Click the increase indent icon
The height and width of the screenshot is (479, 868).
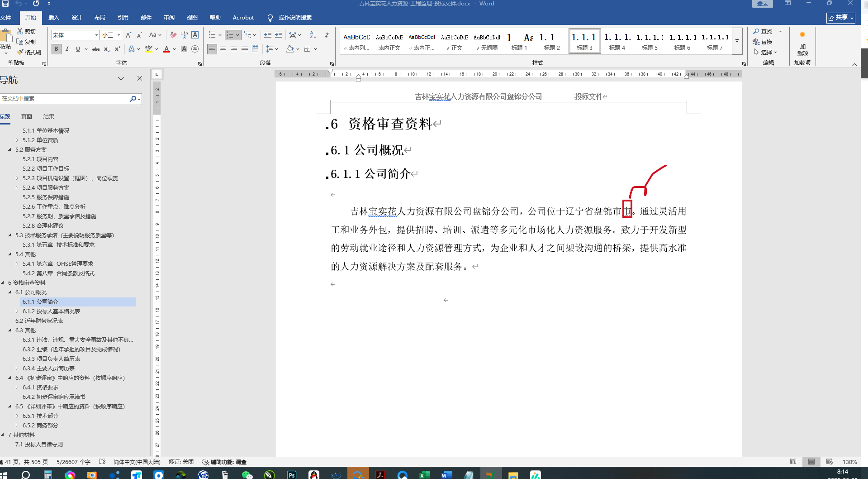coord(279,35)
